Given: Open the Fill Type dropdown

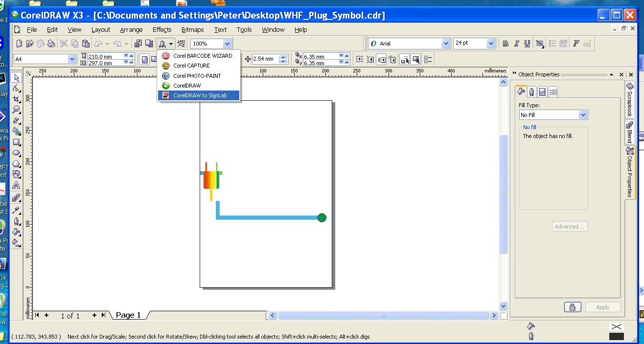Looking at the screenshot, I should (582, 115).
